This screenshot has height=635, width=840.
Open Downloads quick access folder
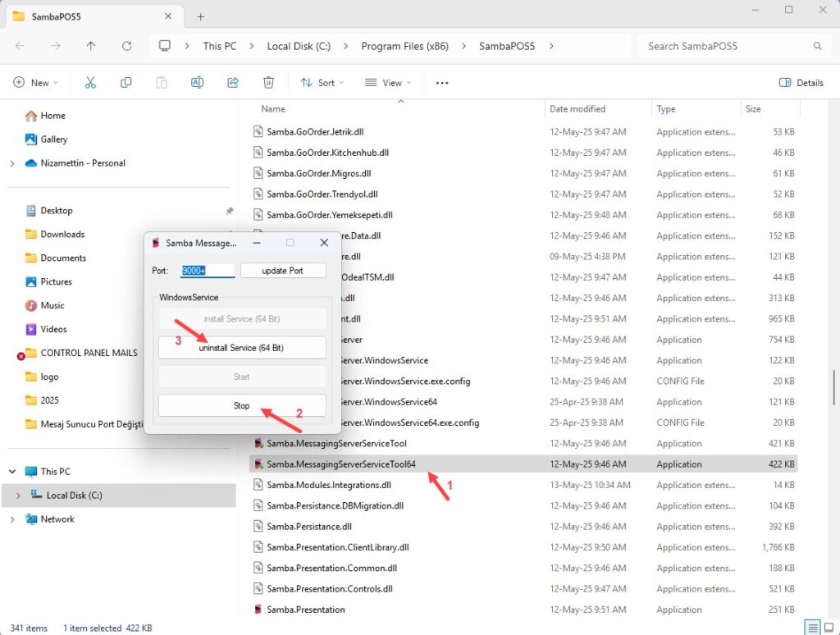tap(55, 234)
